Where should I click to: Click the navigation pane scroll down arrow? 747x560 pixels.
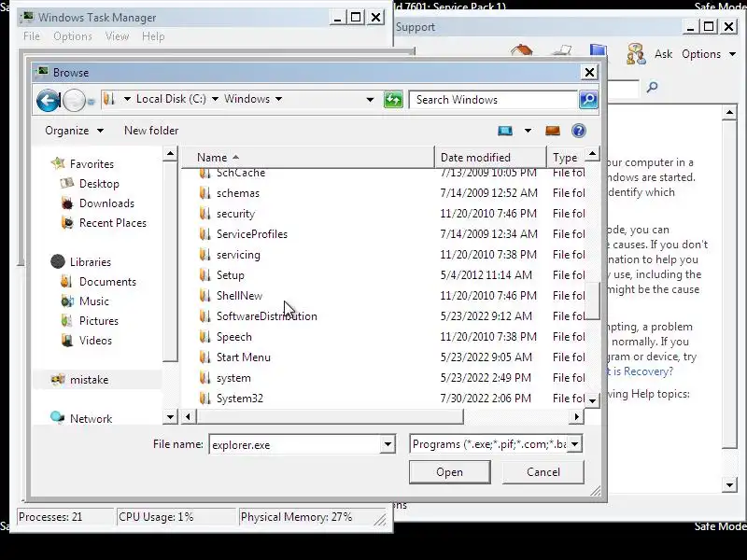170,417
